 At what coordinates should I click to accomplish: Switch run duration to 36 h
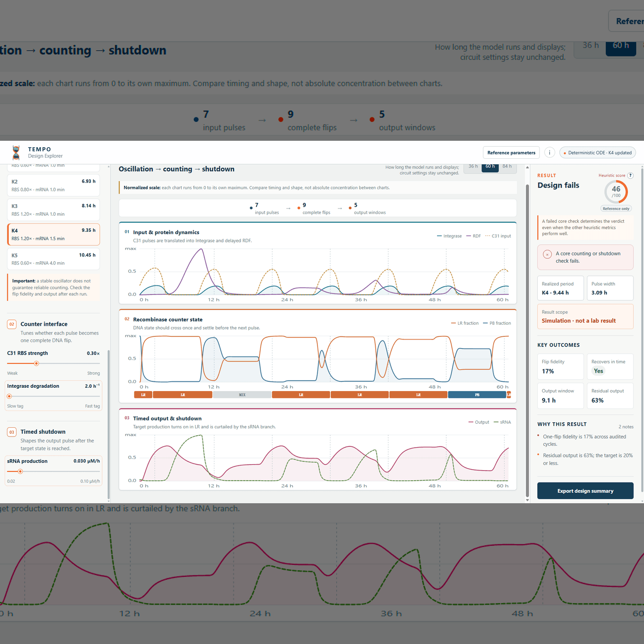[473, 167]
